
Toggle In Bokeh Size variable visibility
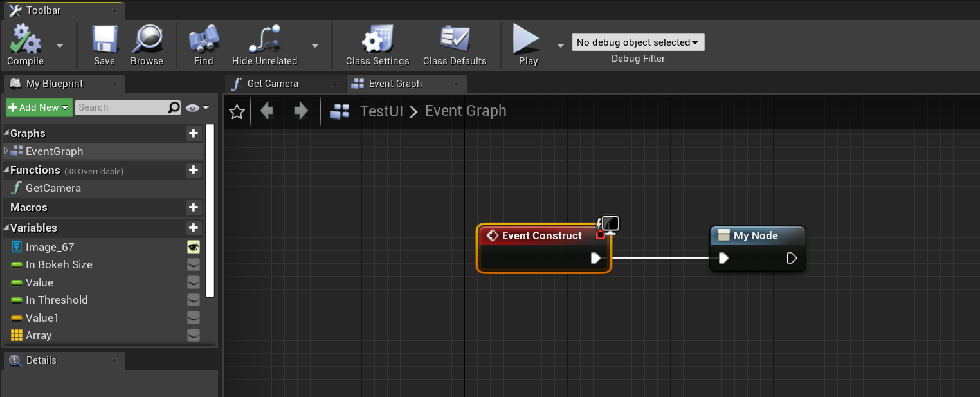pyautogui.click(x=193, y=264)
